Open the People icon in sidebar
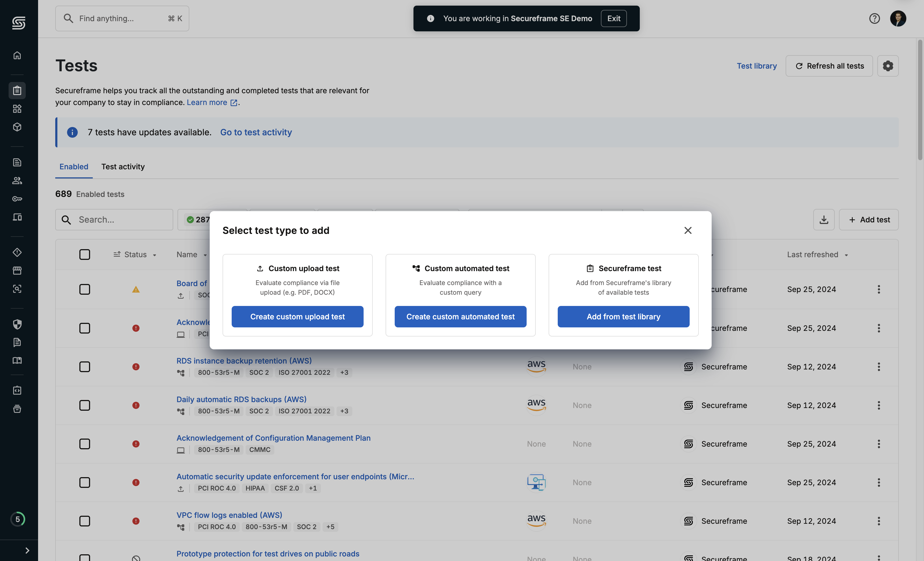 tap(17, 181)
